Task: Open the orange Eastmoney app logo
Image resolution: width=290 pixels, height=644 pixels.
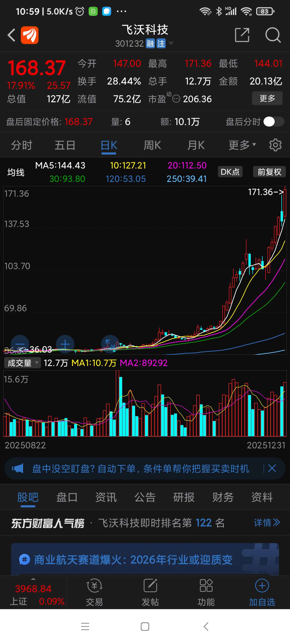Action: click(x=30, y=35)
